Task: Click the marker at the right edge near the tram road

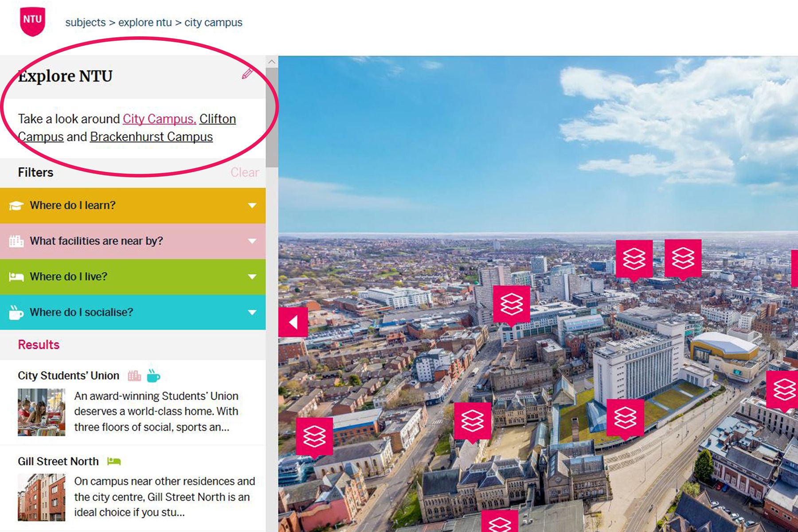Action: [782, 391]
